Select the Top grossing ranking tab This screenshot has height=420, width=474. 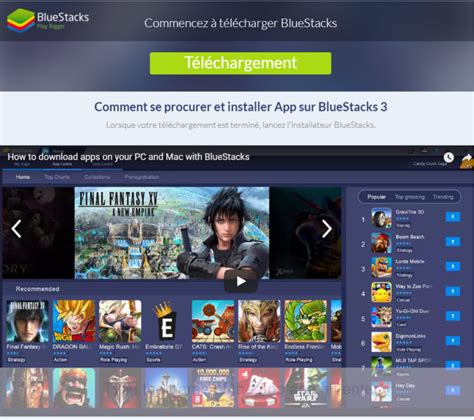410,197
